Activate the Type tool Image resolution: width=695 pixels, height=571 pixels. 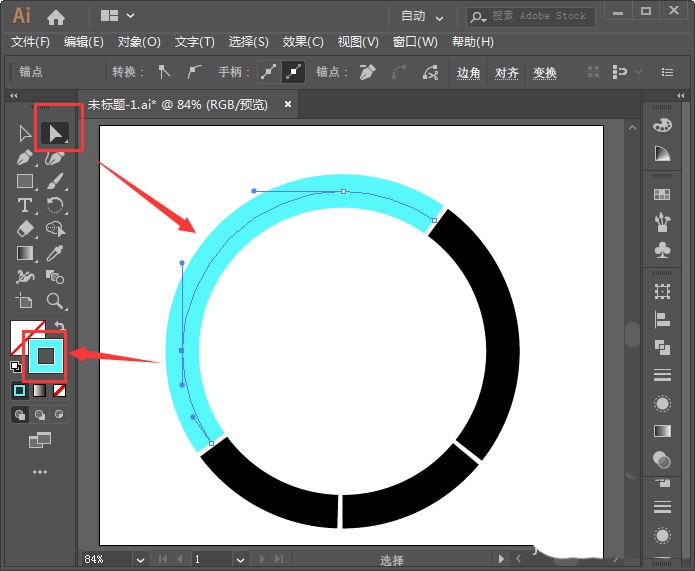point(25,205)
